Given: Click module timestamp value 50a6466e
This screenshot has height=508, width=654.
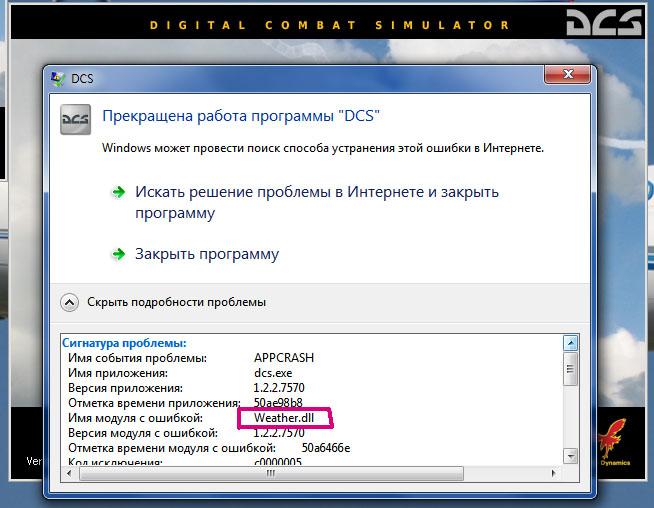Looking at the screenshot, I should pyautogui.click(x=326, y=448).
